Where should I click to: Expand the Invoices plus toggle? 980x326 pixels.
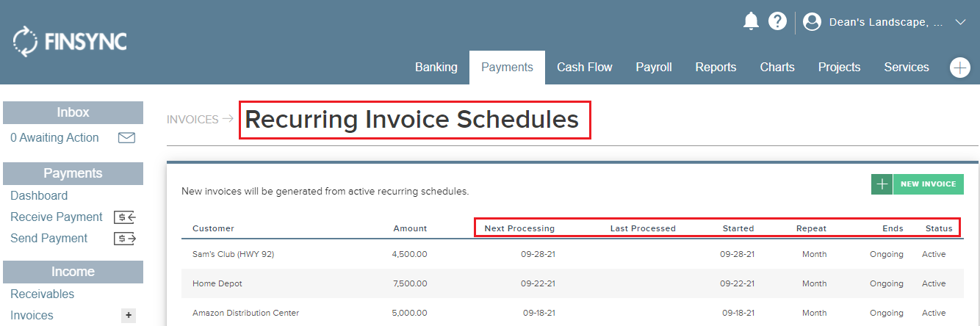click(x=129, y=315)
